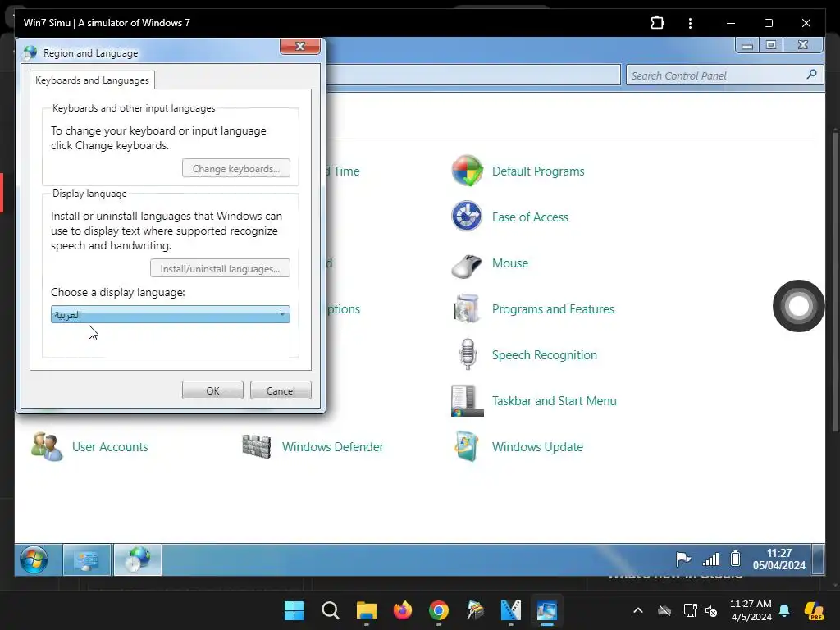
Task: Click the Windows 7 Start orb
Action: [34, 559]
